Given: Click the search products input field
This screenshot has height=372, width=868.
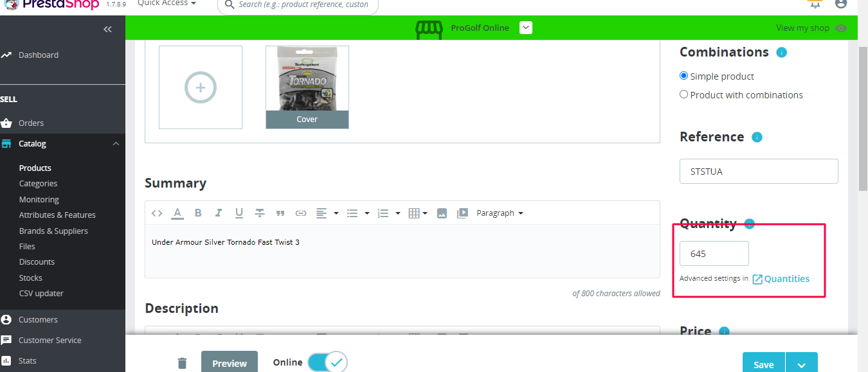Looking at the screenshot, I should click(298, 4).
